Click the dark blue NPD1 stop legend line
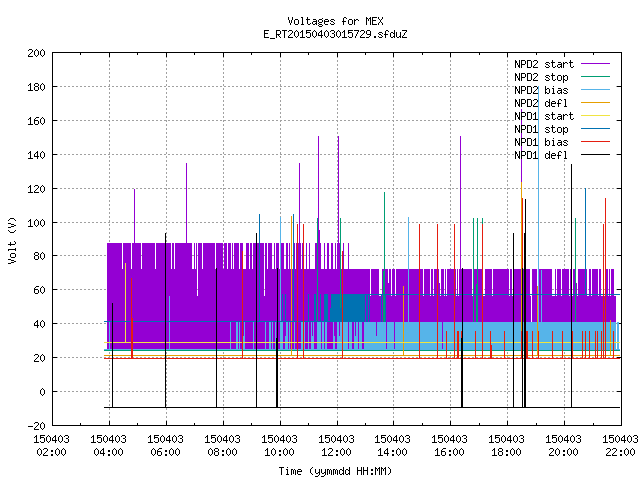Screen dimensions: 640x480 click(x=596, y=129)
